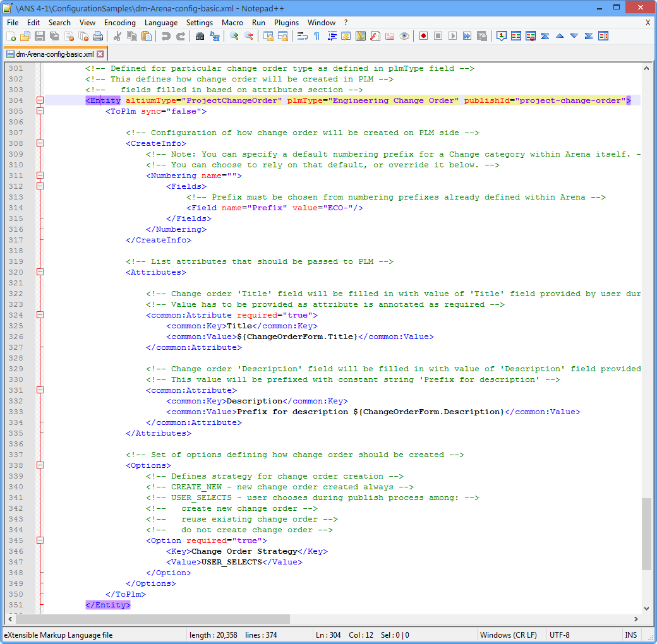Click the vertical scrollbar thumb

646,534
